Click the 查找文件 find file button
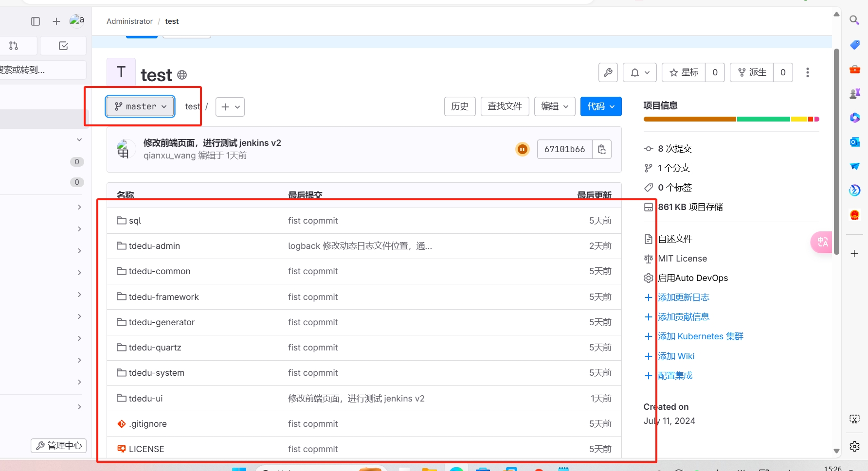This screenshot has width=868, height=471. tap(505, 106)
